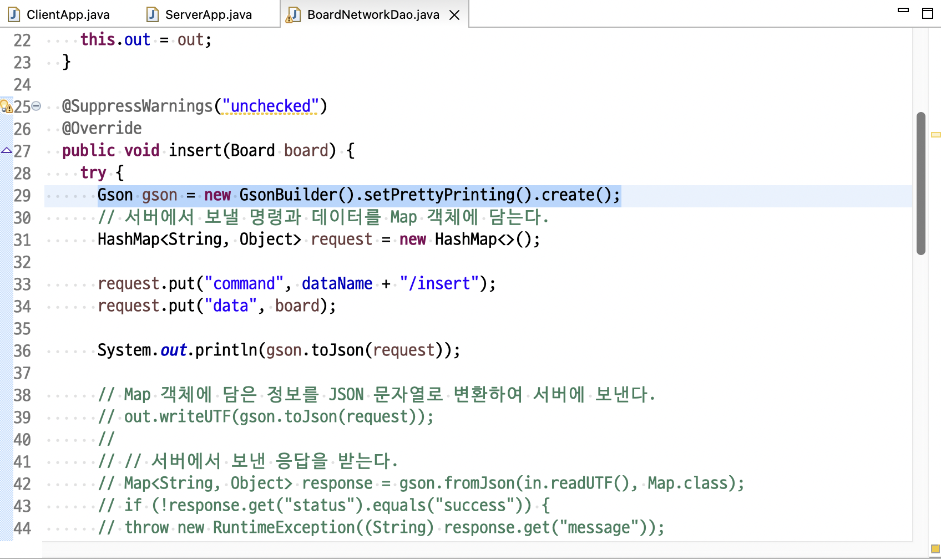Click the ClientApp.java file icon
Viewport: 941px width, 560px height.
click(14, 14)
